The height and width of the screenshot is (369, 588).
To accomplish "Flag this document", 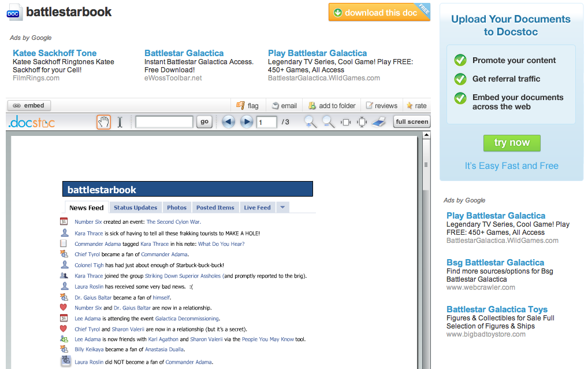I will [x=247, y=106].
